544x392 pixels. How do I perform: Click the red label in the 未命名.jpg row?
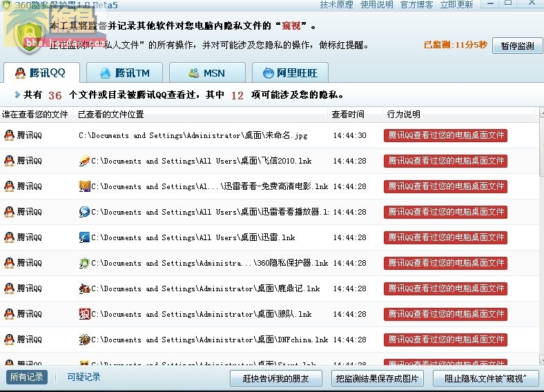point(445,135)
